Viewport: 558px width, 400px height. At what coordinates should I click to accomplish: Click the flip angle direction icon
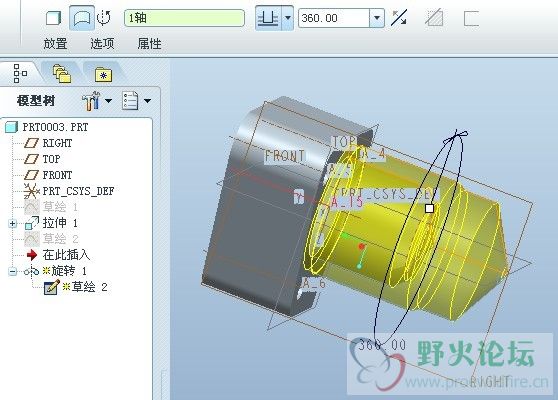pos(399,18)
